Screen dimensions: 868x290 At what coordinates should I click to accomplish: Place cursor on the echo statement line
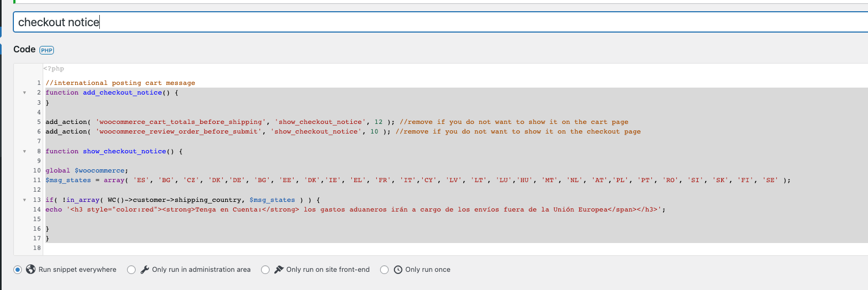[355, 209]
